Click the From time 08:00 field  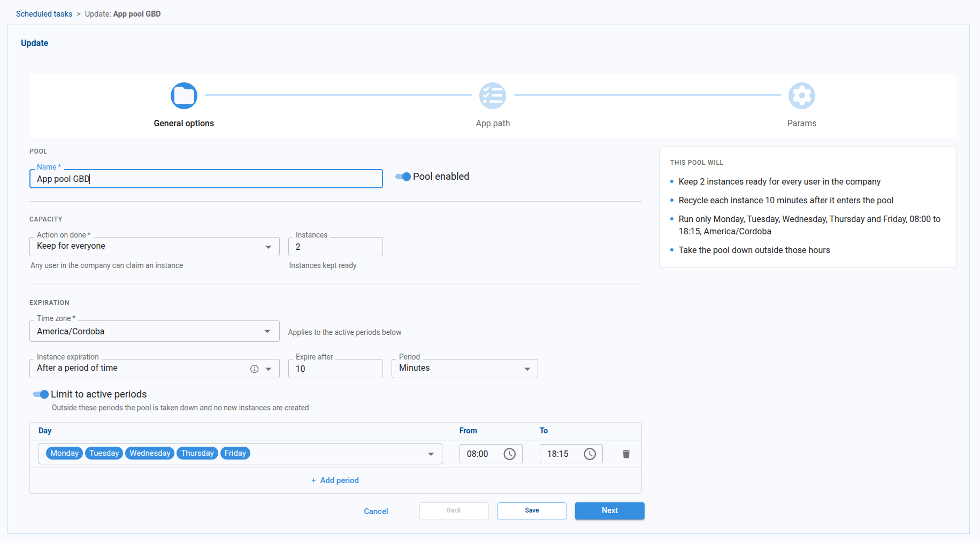pos(491,454)
